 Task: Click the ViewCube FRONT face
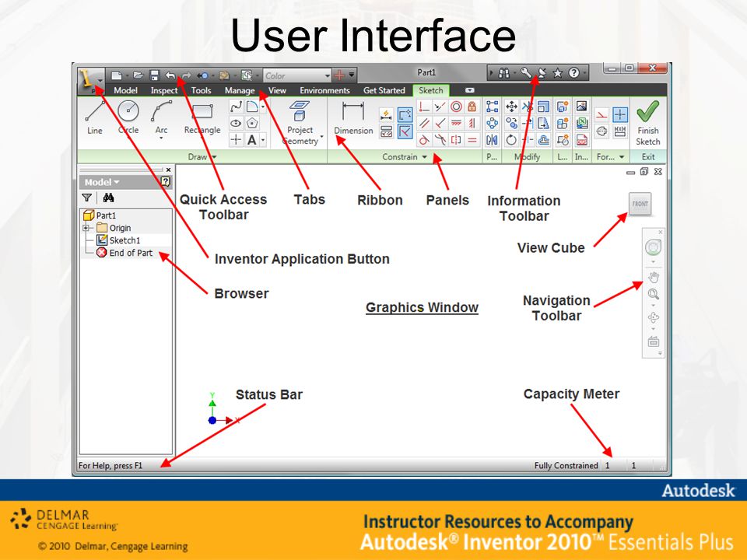[640, 204]
